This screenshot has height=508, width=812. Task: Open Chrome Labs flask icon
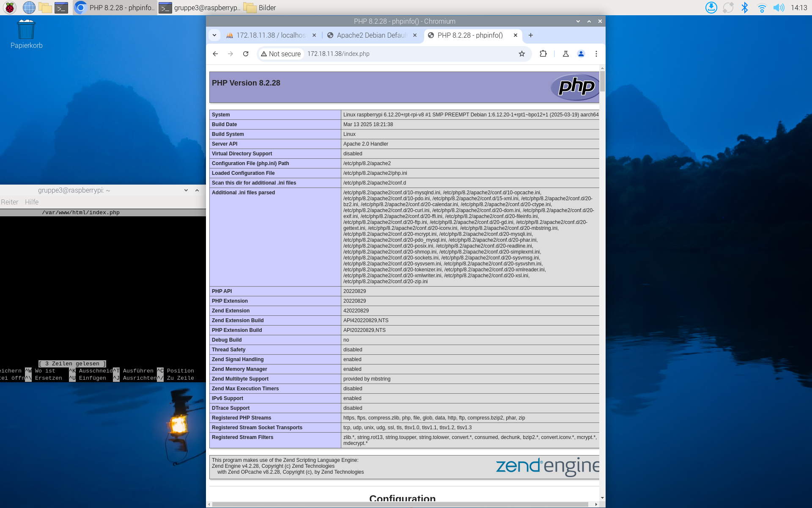pos(565,54)
